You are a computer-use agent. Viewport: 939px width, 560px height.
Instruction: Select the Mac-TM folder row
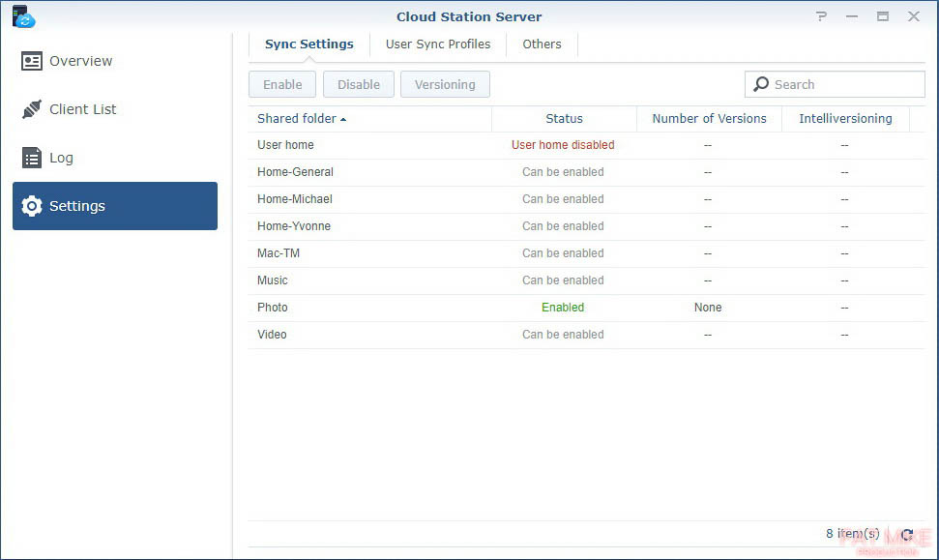coord(587,253)
